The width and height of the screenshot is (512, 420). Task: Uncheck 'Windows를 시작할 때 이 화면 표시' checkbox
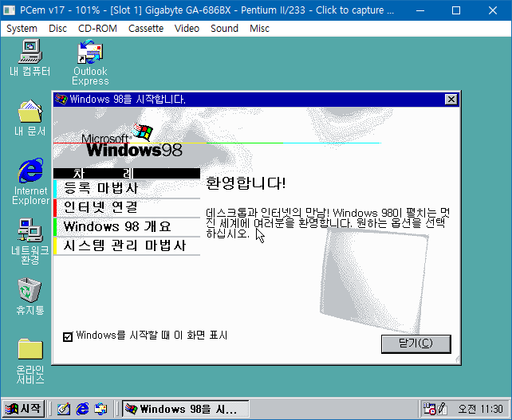click(68, 336)
